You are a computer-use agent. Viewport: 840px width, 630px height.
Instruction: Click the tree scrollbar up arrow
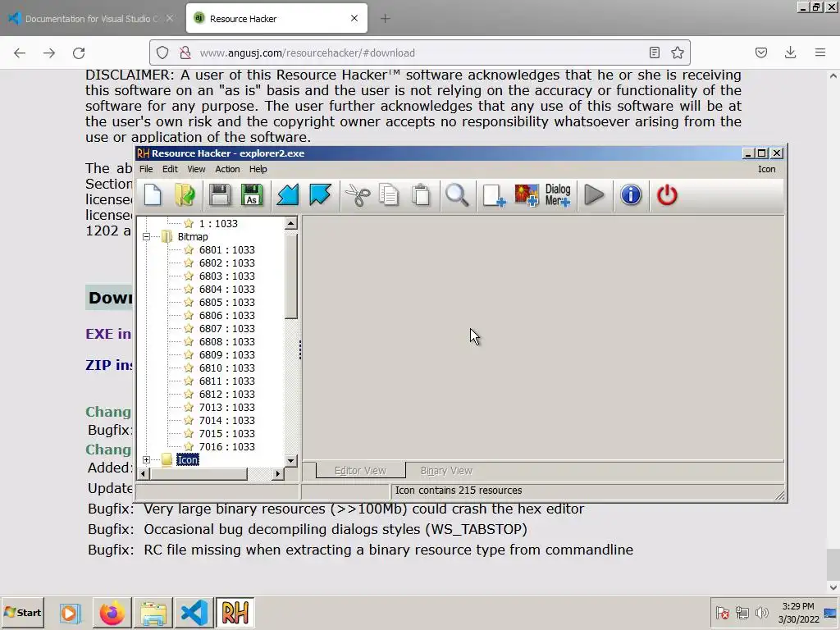(291, 223)
